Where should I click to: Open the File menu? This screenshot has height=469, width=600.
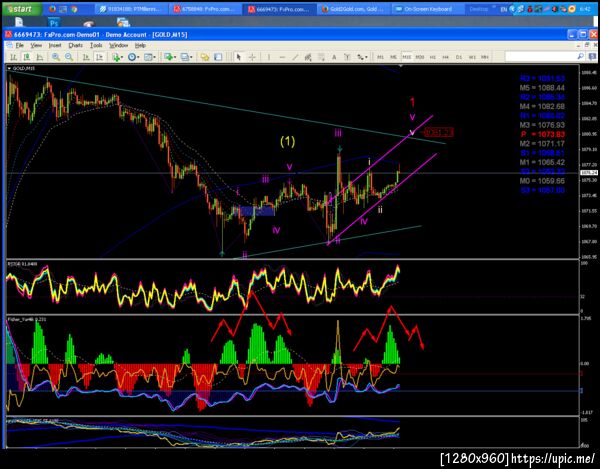click(20, 46)
